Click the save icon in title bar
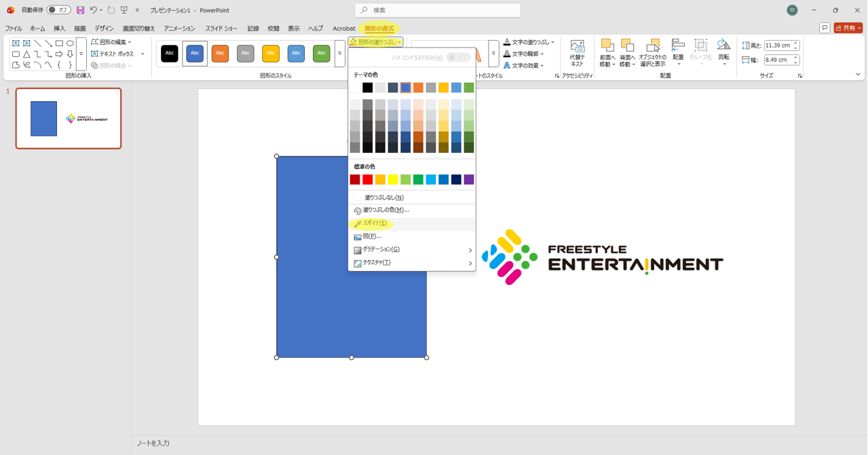The height and width of the screenshot is (455, 868). [80, 10]
